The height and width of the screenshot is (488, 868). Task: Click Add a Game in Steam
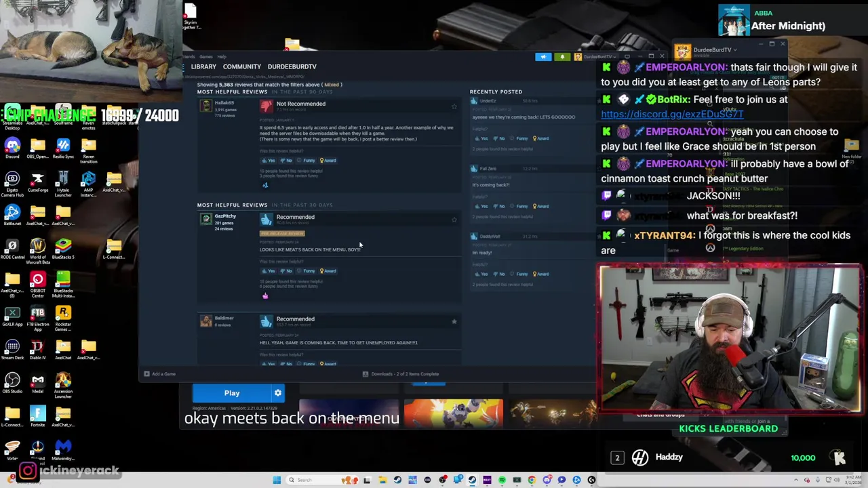[160, 374]
